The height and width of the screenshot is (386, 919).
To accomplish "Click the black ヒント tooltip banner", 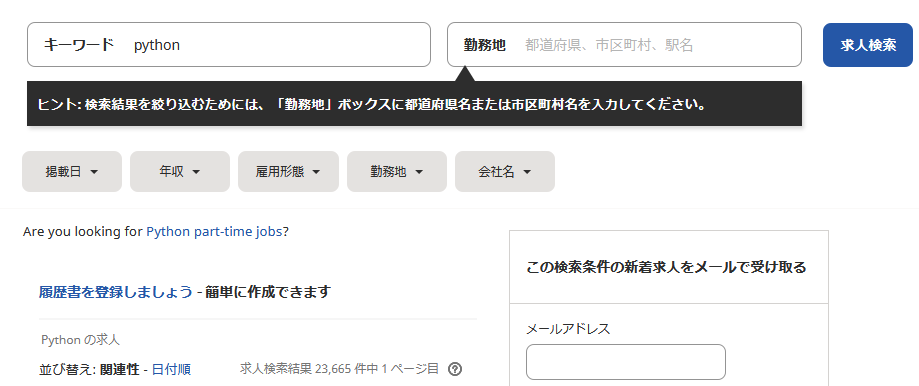I will [414, 104].
